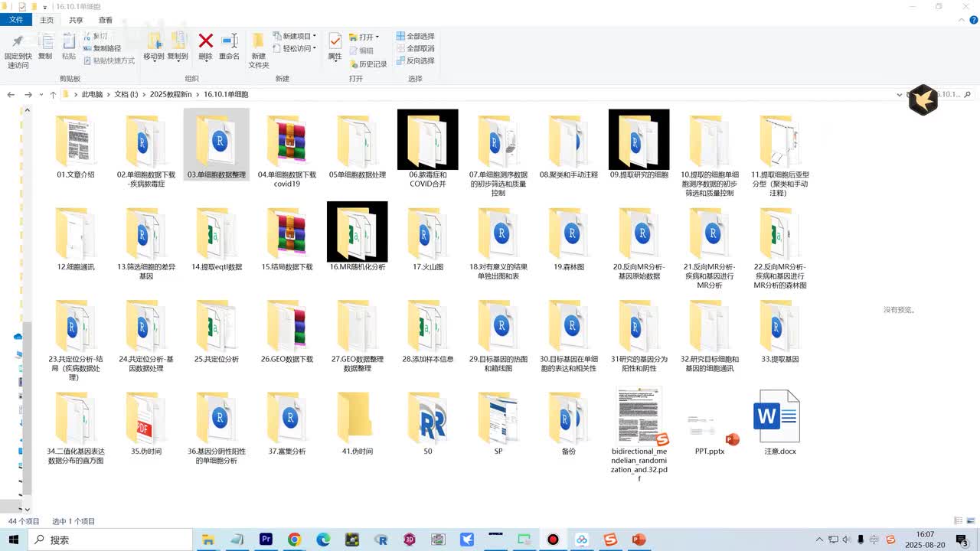Click the 重命名 rename icon
The image size is (980, 551).
(x=229, y=41)
